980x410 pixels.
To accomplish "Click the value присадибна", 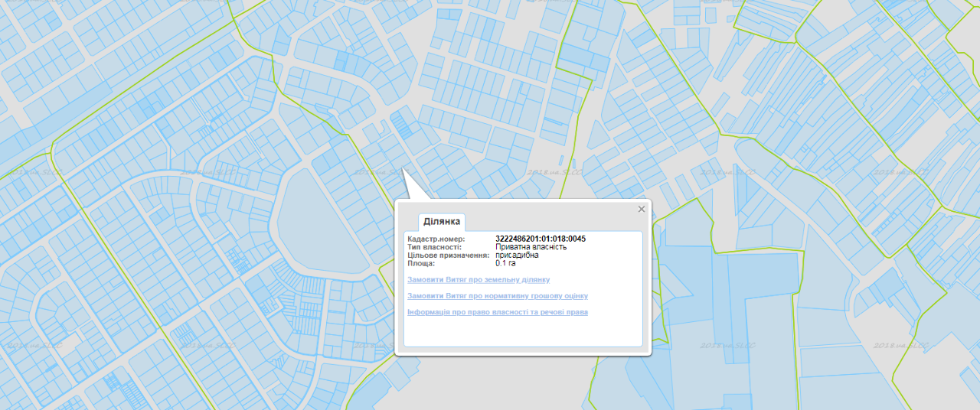I will [517, 255].
